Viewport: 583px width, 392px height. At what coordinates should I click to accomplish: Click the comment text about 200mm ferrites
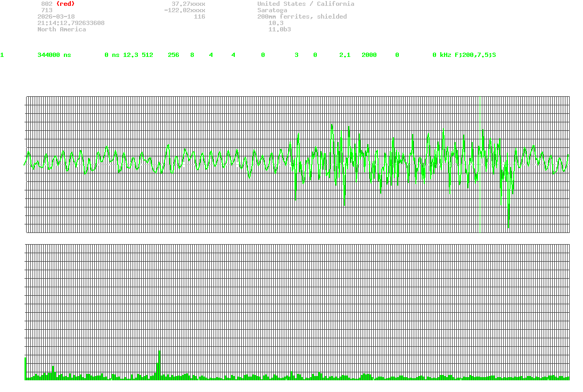pos(302,16)
